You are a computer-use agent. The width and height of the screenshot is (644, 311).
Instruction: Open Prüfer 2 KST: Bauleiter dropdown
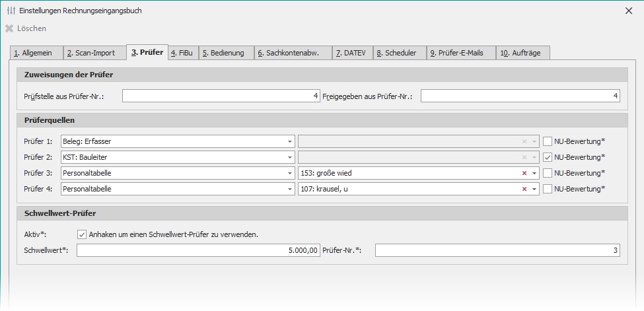click(290, 157)
